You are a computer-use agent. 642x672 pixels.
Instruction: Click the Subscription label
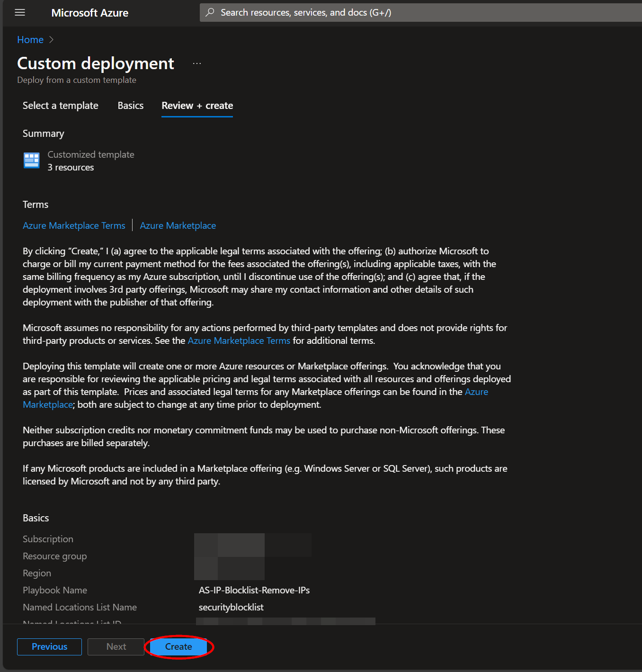point(48,539)
